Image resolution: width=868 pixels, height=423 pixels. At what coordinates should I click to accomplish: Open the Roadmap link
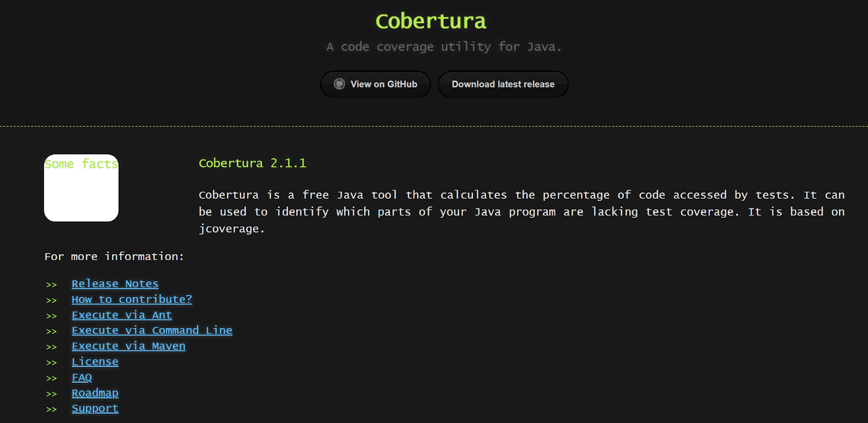coord(95,393)
